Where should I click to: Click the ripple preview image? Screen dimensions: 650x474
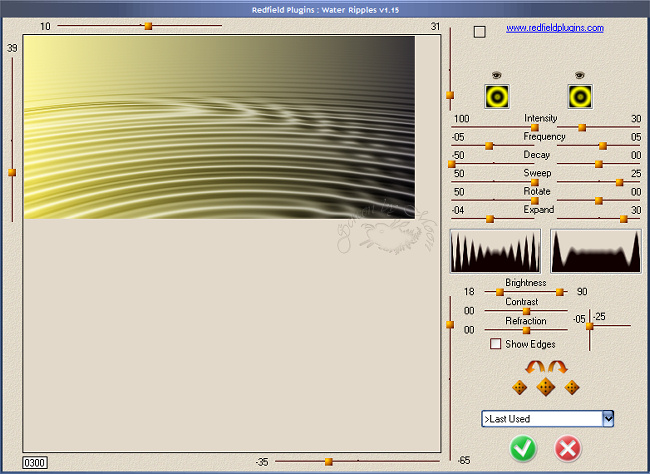(219, 127)
